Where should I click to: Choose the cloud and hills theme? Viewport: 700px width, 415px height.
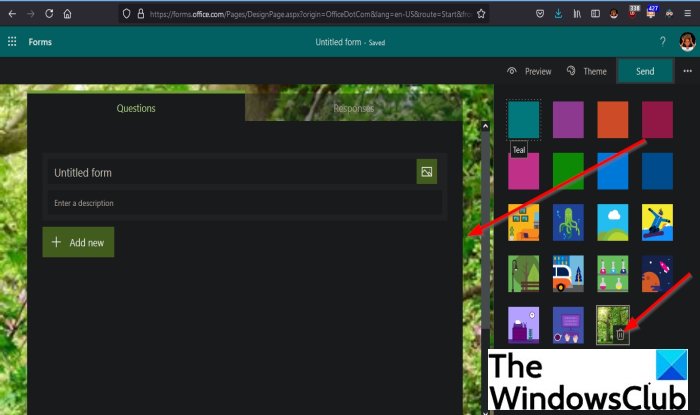pos(612,222)
